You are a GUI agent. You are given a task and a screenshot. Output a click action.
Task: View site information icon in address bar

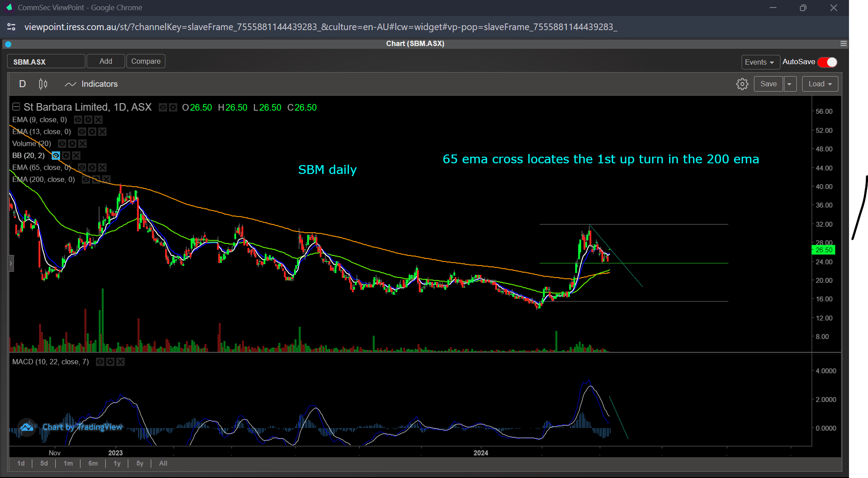(x=11, y=27)
